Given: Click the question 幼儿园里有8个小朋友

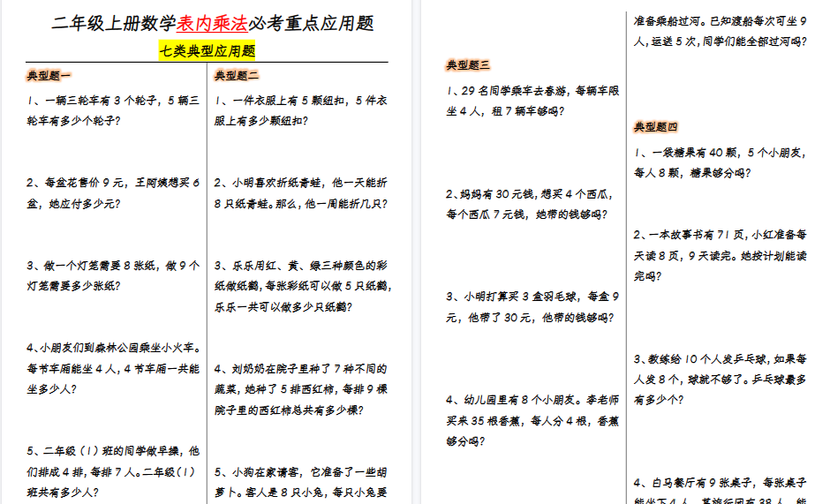Looking at the screenshot, I should point(532,420).
